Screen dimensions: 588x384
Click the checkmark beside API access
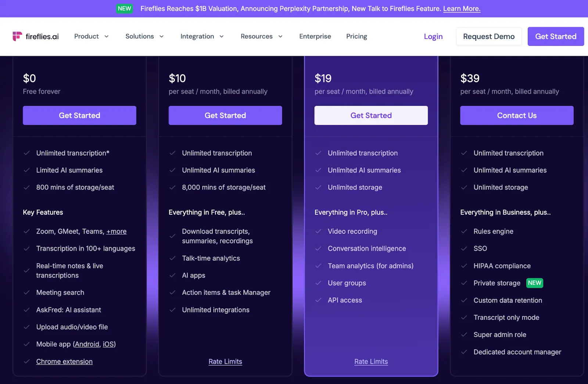click(x=318, y=300)
